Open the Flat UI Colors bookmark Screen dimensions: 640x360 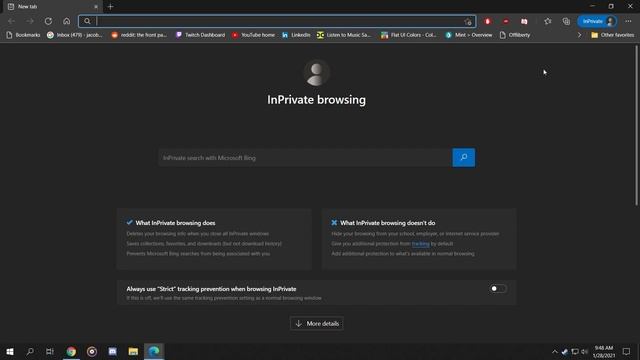coord(409,35)
